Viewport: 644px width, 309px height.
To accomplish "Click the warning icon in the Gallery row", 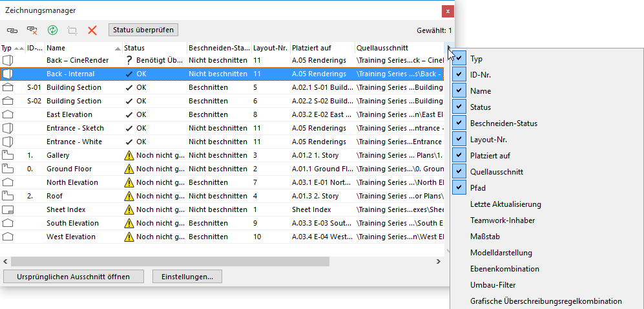I will tap(129, 155).
